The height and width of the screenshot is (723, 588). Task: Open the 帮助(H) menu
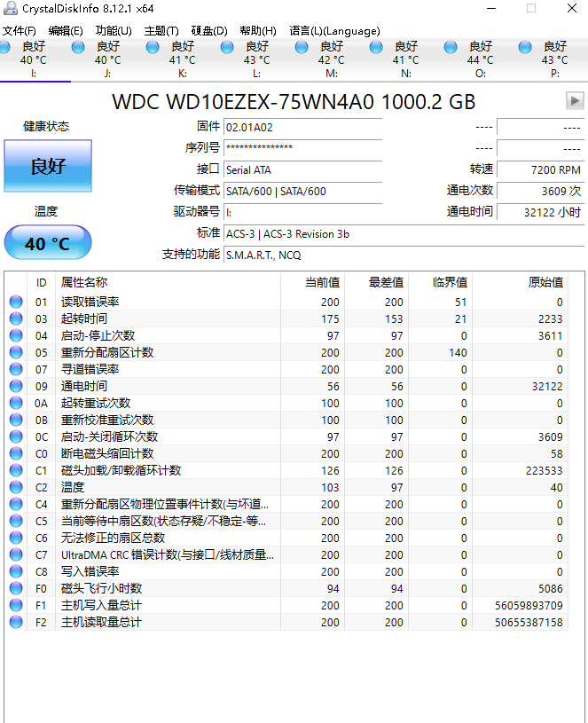[x=258, y=31]
